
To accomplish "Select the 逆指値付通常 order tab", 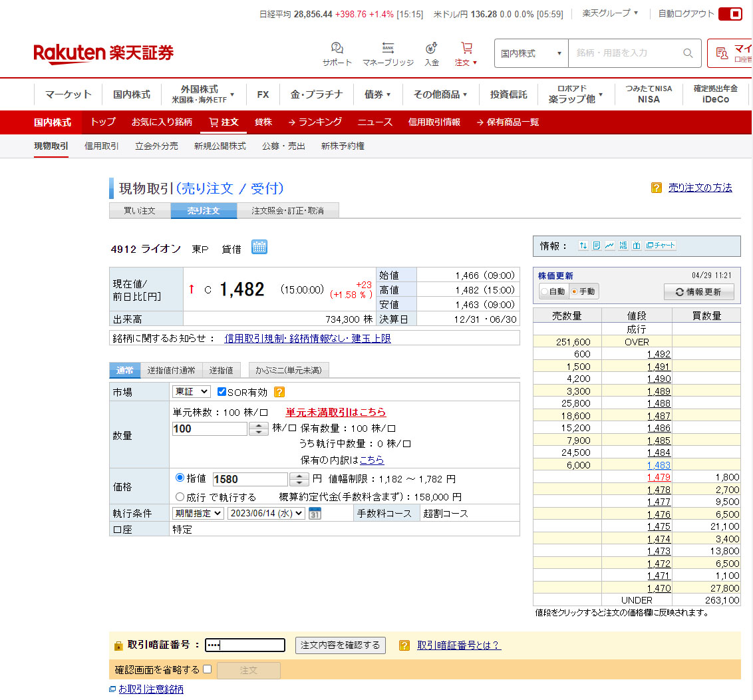I will click(172, 371).
